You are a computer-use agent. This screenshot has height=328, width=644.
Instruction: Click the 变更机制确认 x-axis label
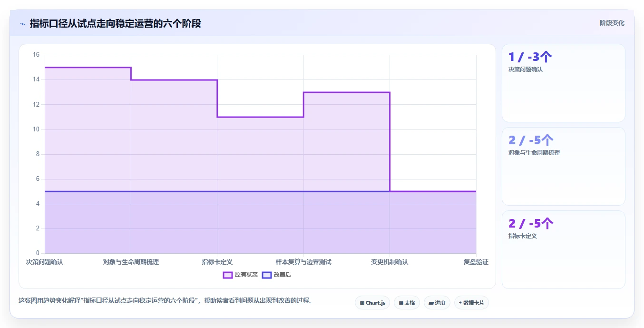click(390, 262)
